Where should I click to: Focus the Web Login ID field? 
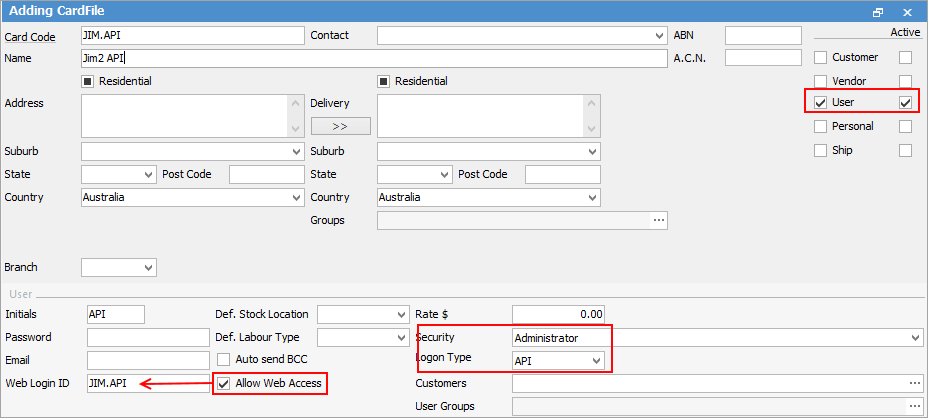147,383
